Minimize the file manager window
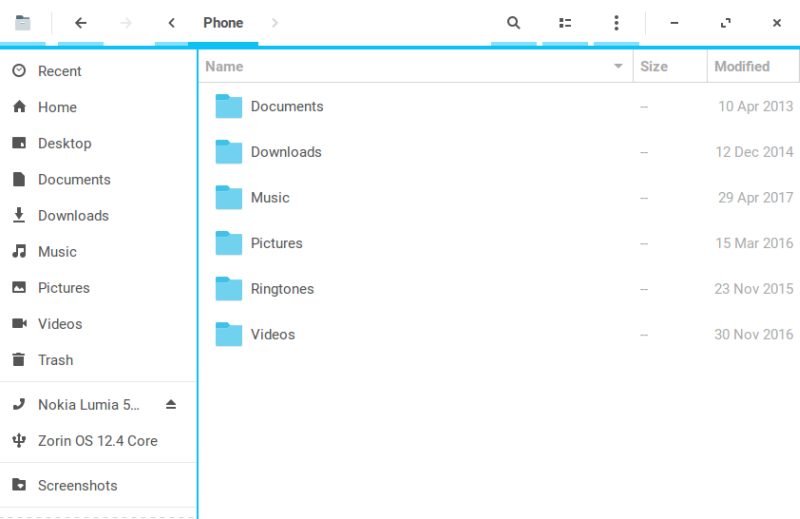800x519 pixels. pos(674,22)
